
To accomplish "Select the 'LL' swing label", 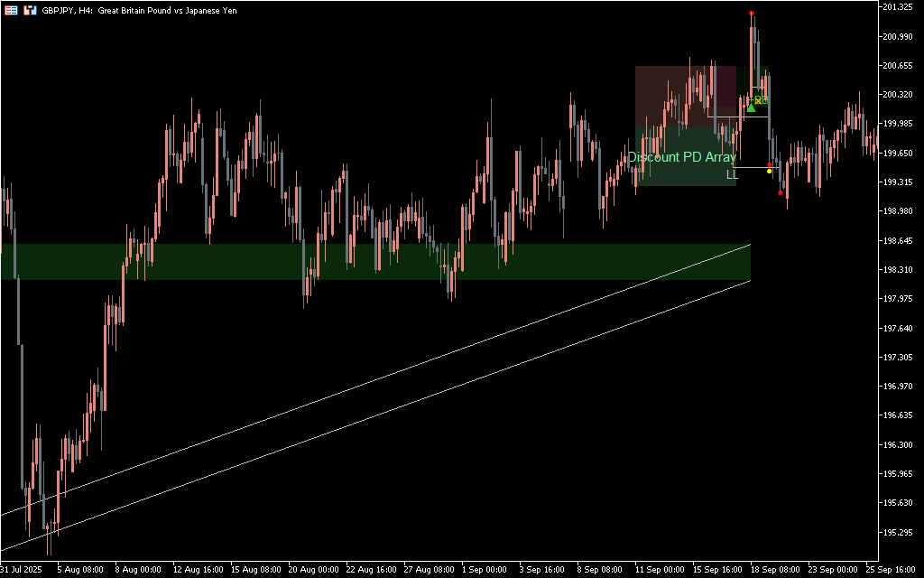I will tap(732, 174).
